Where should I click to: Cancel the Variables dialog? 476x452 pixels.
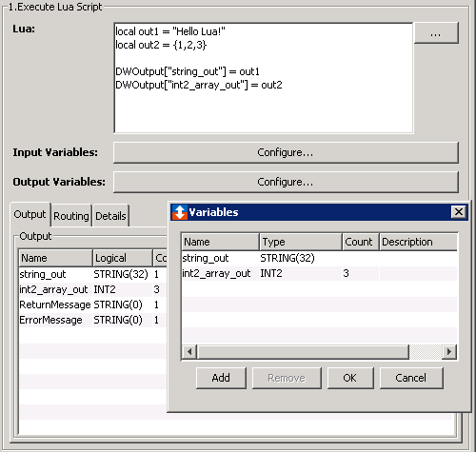click(411, 378)
